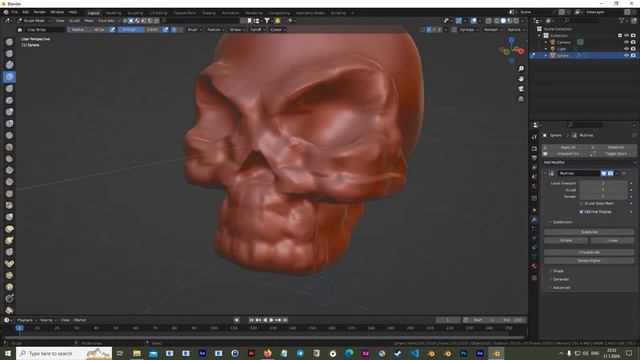Click the Subdivide button
Viewport: 640px width, 360px height.
click(x=589, y=232)
